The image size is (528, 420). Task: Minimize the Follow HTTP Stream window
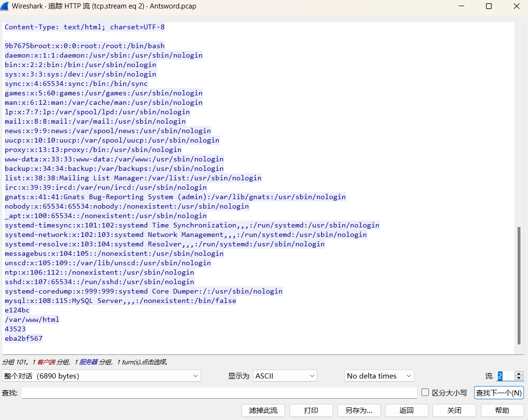(461, 6)
